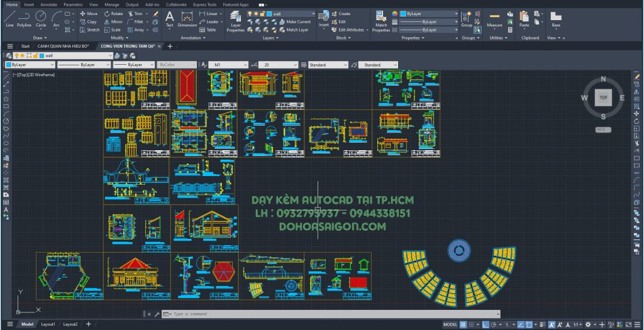
Task: Activate the Stretch command
Action: [x=89, y=30]
